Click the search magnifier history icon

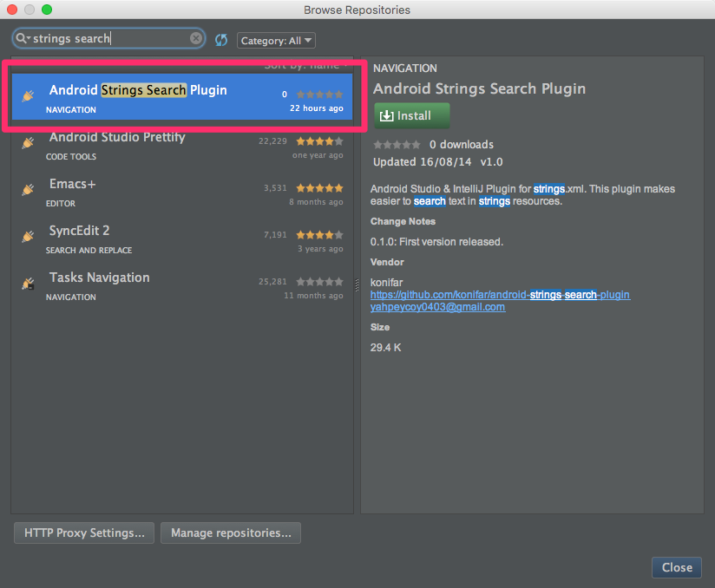[23, 38]
